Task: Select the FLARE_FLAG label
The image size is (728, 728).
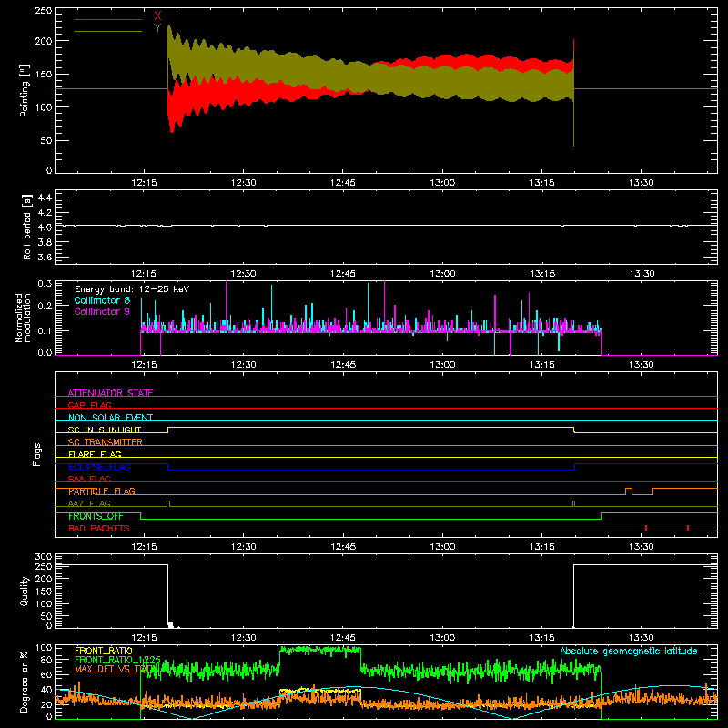Action: tap(95, 454)
